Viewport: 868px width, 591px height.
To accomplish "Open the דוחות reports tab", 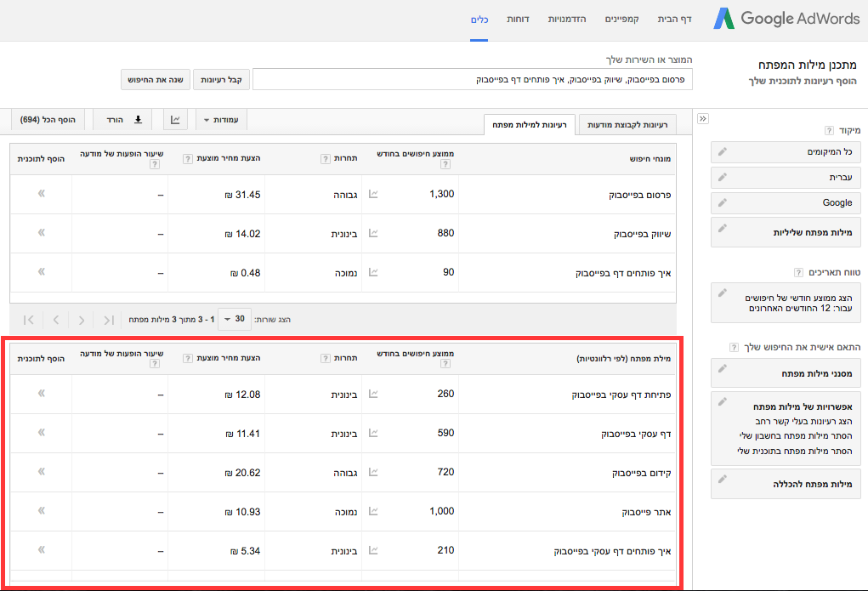I will pos(518,20).
